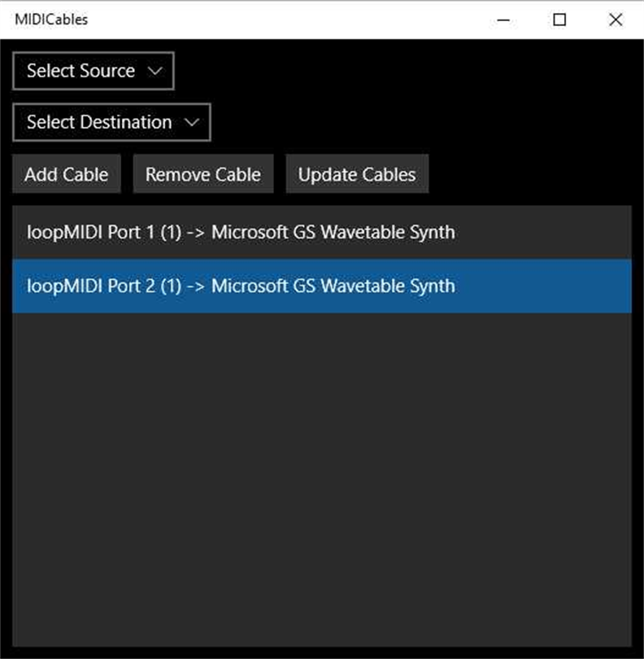The width and height of the screenshot is (644, 659).
Task: Close the MIDICables window
Action: point(616,20)
